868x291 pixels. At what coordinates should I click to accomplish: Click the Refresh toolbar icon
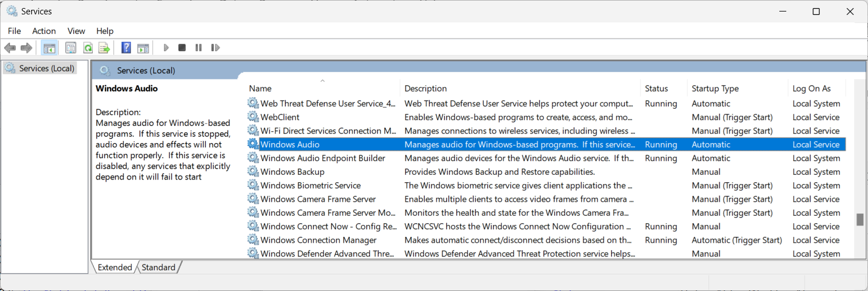[88, 48]
